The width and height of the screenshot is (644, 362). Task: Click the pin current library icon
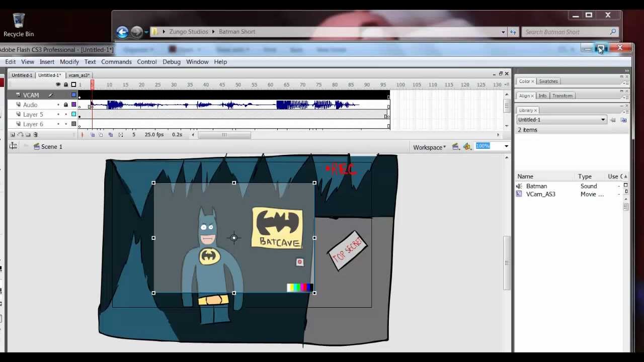(x=613, y=120)
